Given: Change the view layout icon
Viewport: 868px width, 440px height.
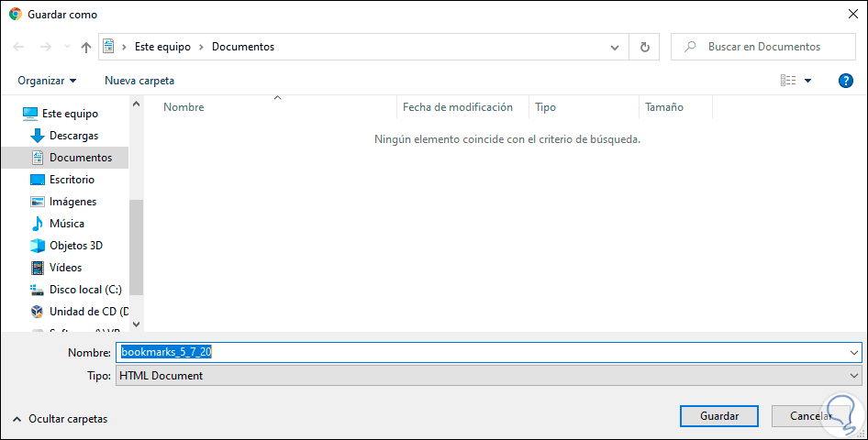Looking at the screenshot, I should (x=788, y=81).
